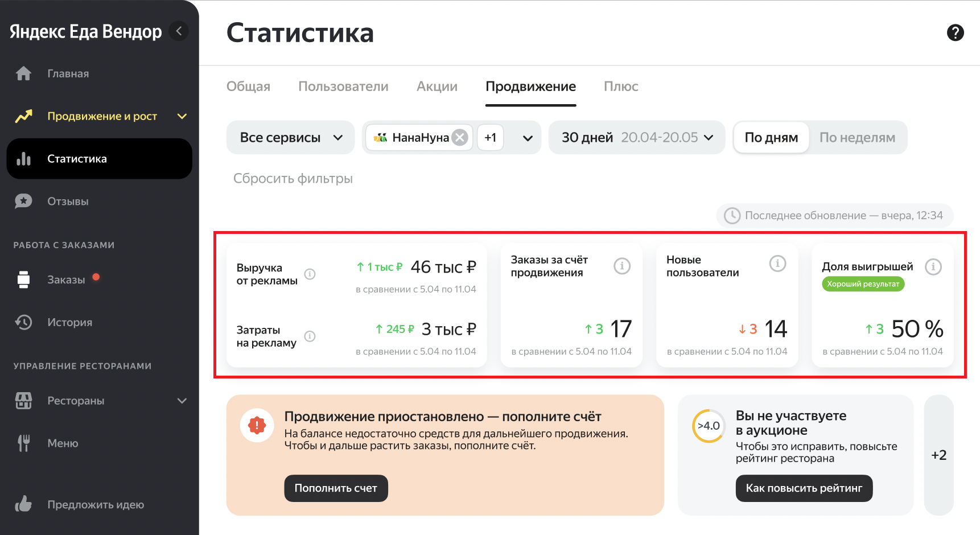The height and width of the screenshot is (535, 980).
Task: Collapse the sidebar with the arrow icon
Action: [x=179, y=31]
